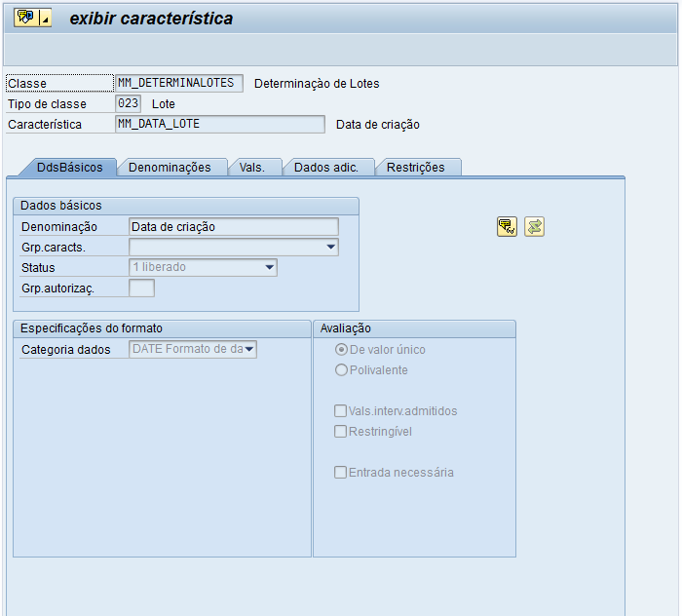This screenshot has width=682, height=616.
Task: Click the Determinação de Lotes text
Action: [x=317, y=84]
